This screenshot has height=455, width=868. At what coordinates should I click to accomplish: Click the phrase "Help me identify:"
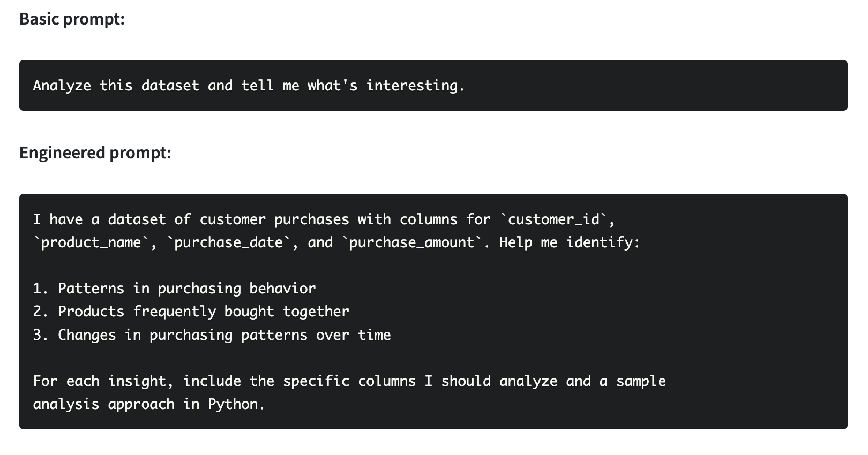(x=570, y=242)
